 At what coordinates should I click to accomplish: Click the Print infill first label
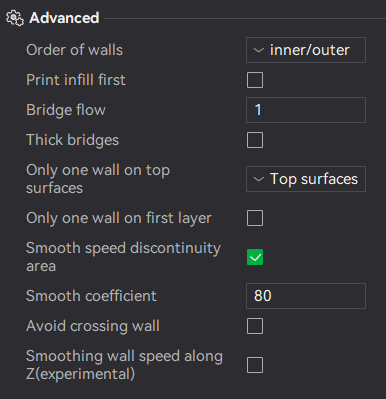click(x=76, y=80)
